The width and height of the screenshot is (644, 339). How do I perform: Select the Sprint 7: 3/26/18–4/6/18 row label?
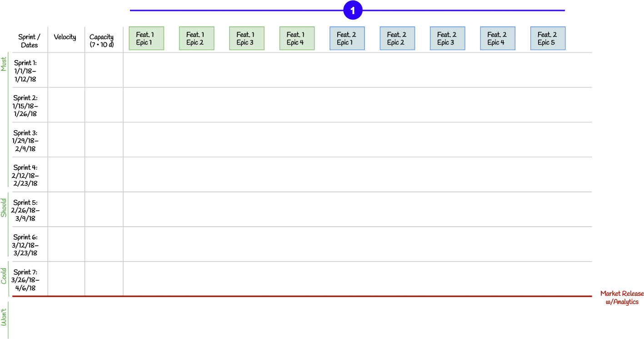click(25, 280)
